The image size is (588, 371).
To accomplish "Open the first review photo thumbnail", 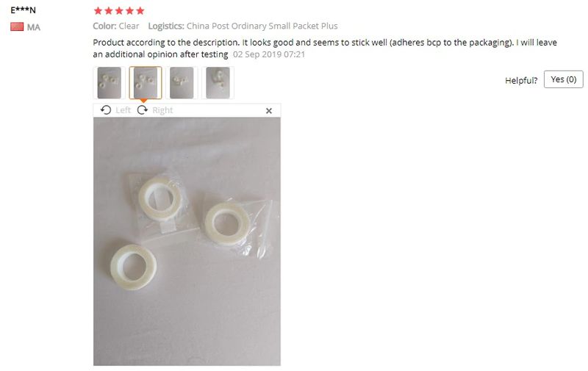I will [109, 83].
